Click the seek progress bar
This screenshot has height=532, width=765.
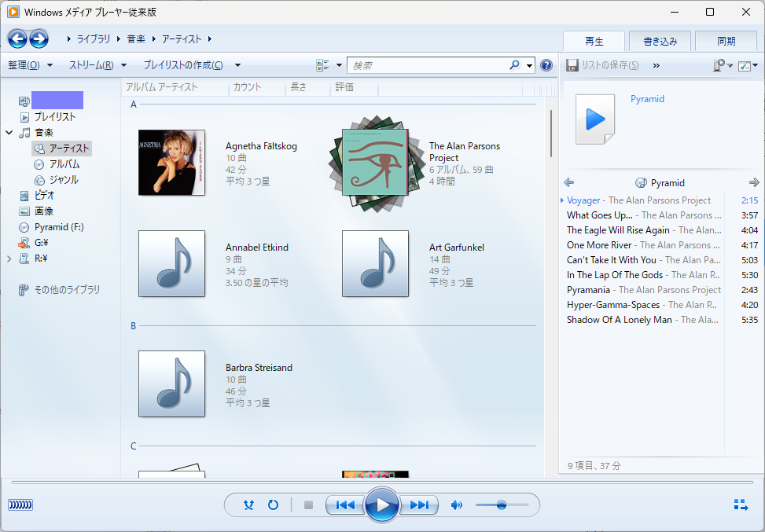pos(382,482)
